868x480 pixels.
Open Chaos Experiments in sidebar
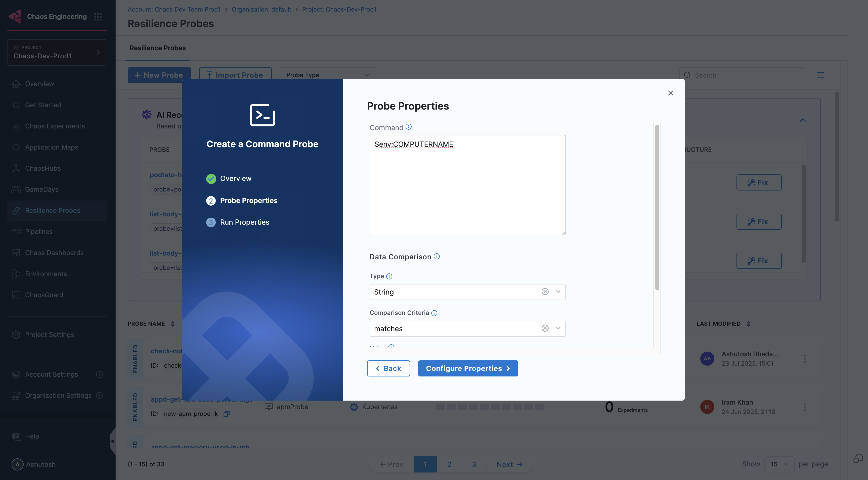click(x=55, y=126)
